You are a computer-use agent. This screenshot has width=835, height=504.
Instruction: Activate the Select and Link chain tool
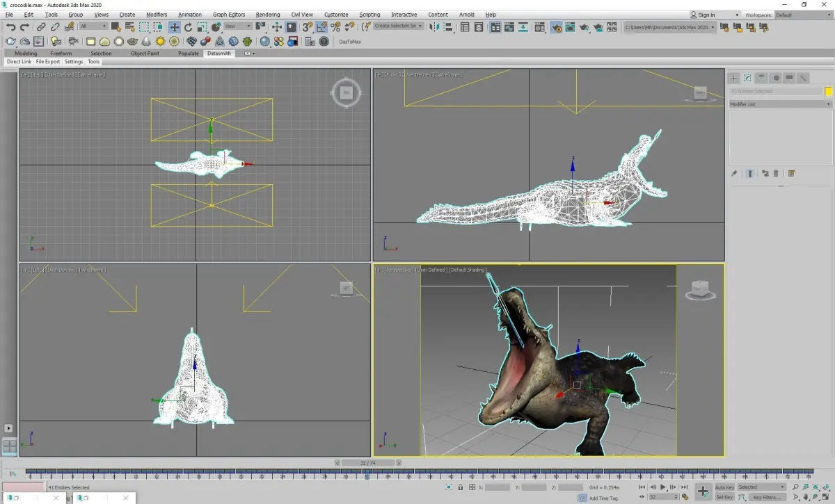(41, 27)
